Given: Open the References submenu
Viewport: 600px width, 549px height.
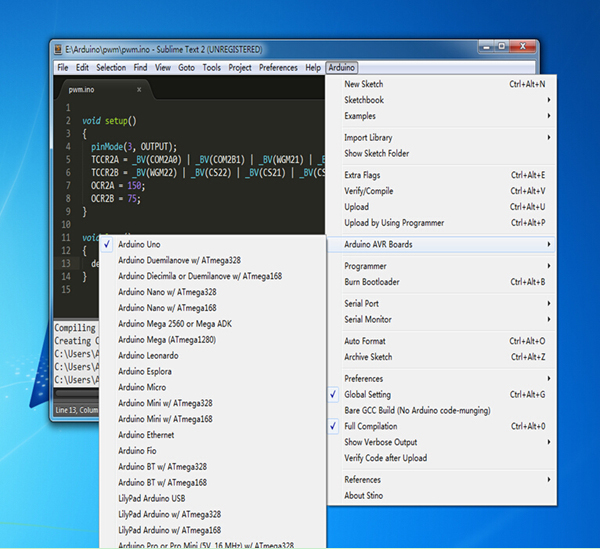Looking at the screenshot, I should coord(442,479).
